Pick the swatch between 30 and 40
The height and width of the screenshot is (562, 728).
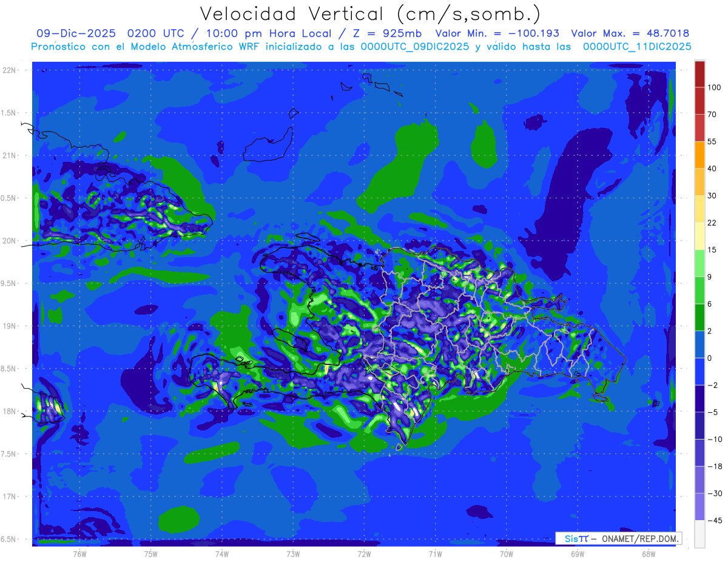pos(699,182)
